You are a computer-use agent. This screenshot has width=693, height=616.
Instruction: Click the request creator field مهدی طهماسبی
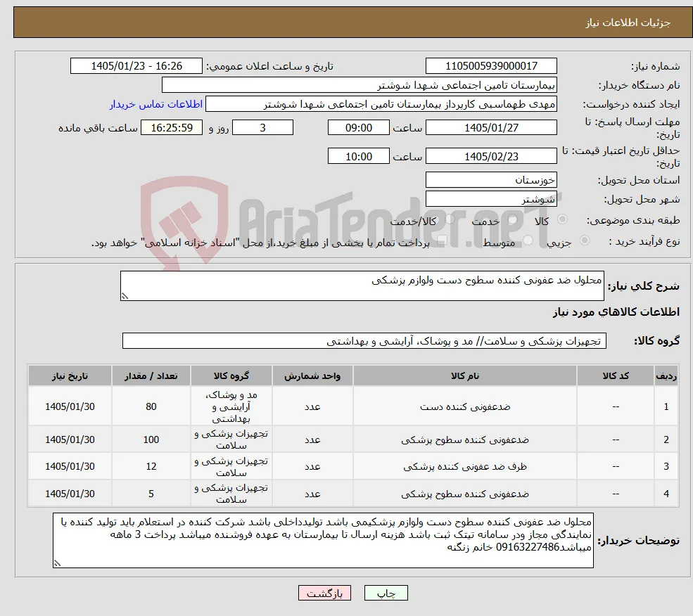point(381,104)
